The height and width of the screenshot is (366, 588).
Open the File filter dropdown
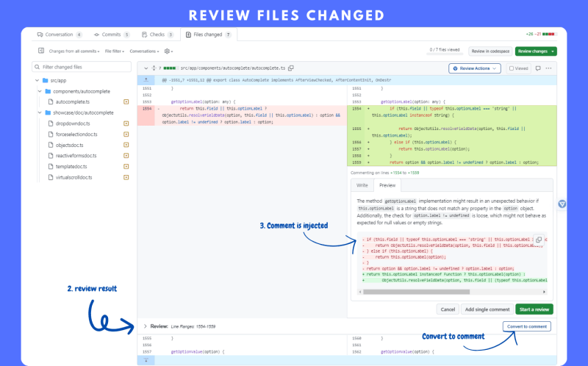point(115,51)
